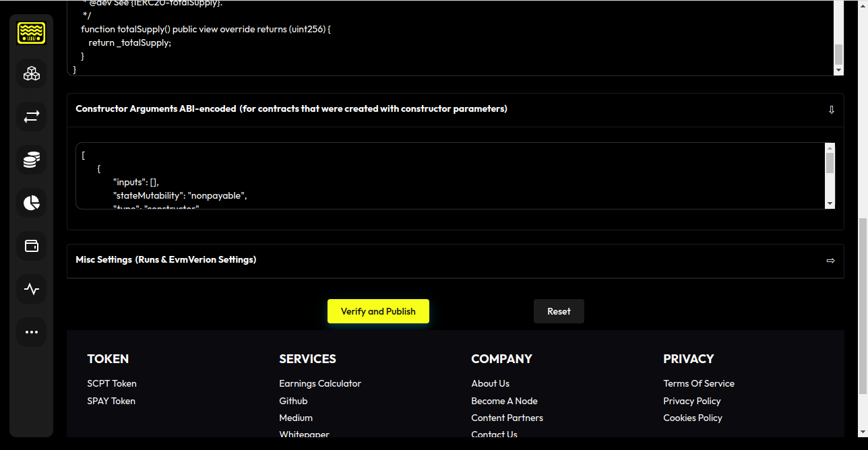The image size is (868, 450).
Task: Open the transactions arrows icon
Action: [31, 117]
